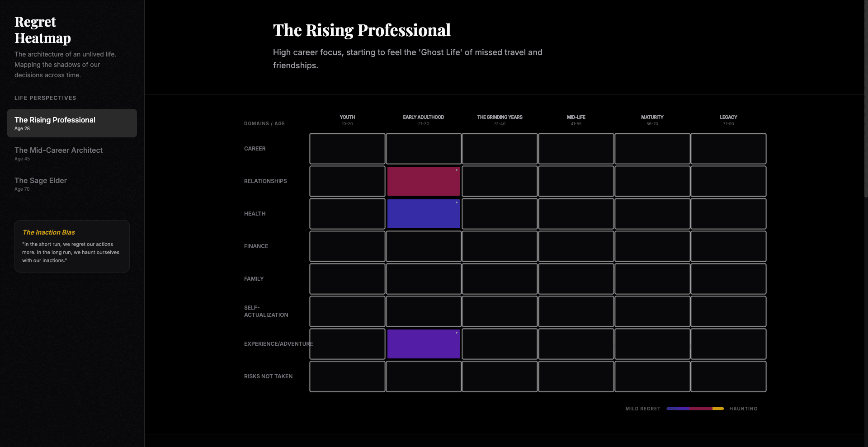Viewport: 868px width, 447px height.
Task: Select Career cell in Early Adulthood column
Action: (424, 149)
